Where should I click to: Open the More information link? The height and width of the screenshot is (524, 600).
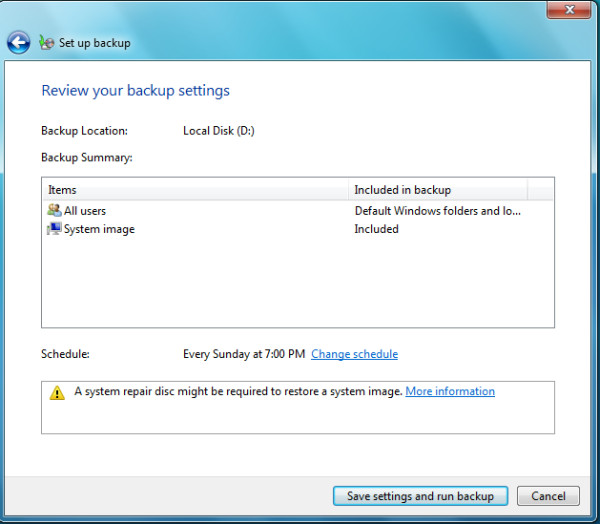pos(450,391)
